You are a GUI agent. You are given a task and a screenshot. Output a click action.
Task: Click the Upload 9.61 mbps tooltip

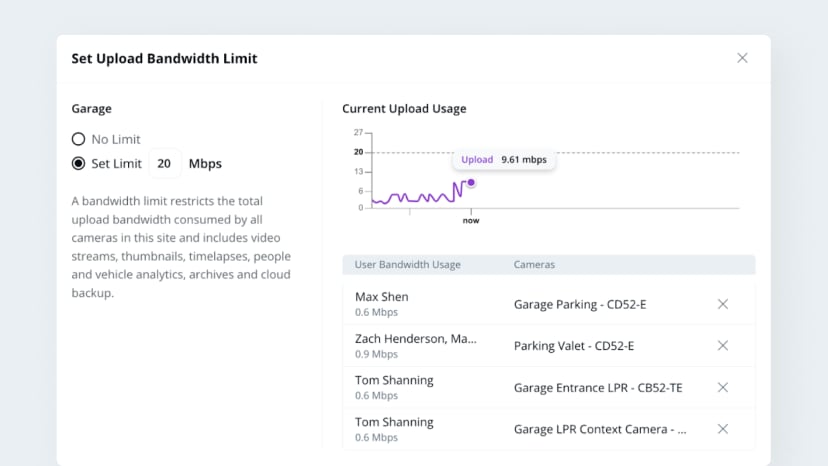[x=504, y=160]
